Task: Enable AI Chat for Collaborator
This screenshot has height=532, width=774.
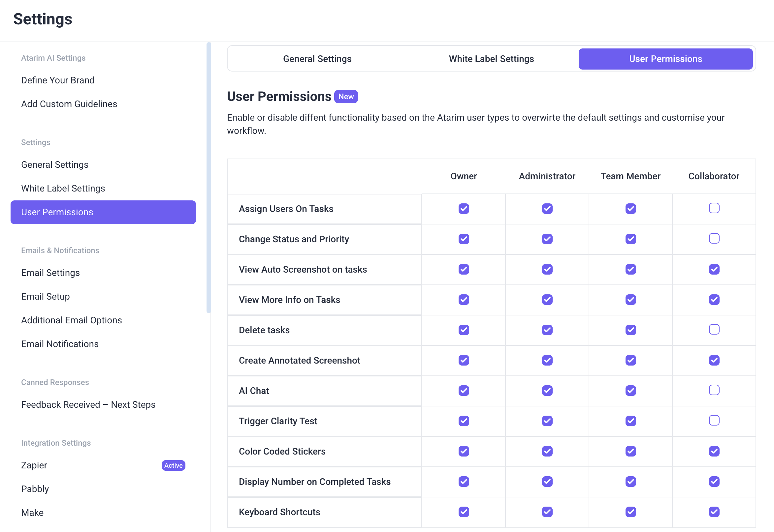Action: point(714,390)
